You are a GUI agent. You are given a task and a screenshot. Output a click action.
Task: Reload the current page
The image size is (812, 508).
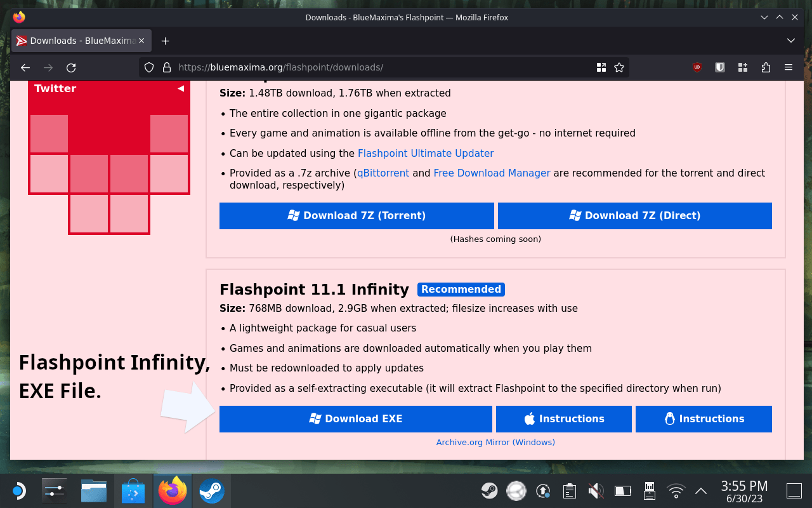point(69,67)
